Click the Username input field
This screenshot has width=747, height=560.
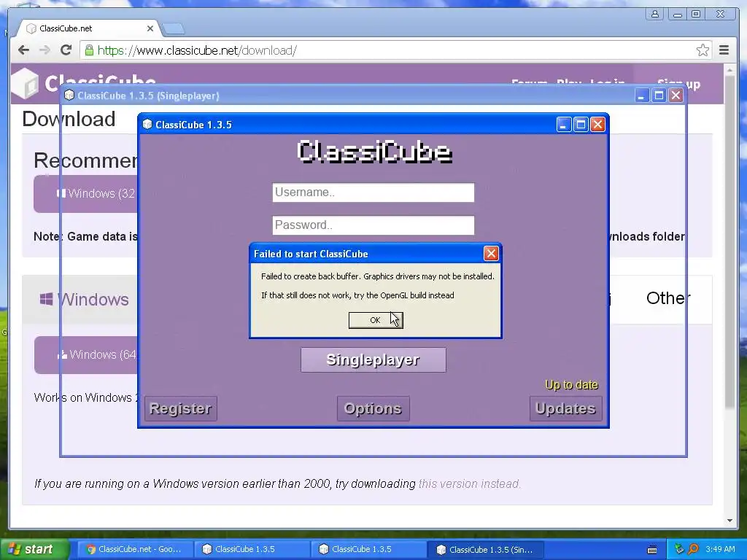click(373, 192)
